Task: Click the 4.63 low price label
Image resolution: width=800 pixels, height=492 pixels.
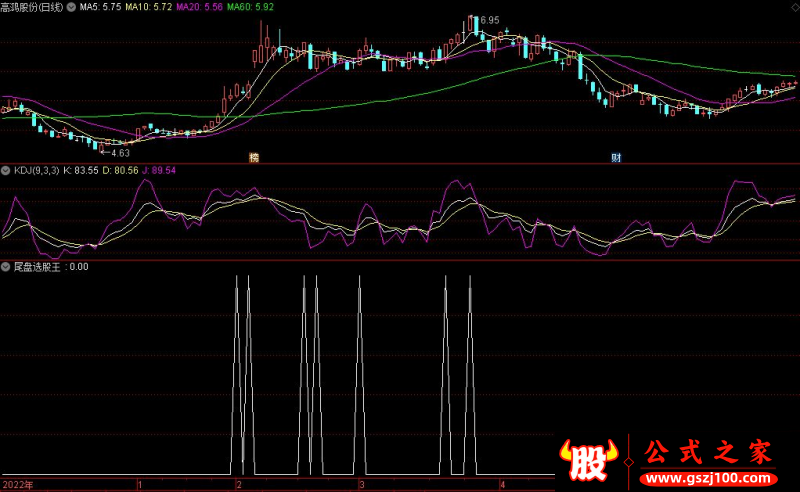Action: click(120, 153)
